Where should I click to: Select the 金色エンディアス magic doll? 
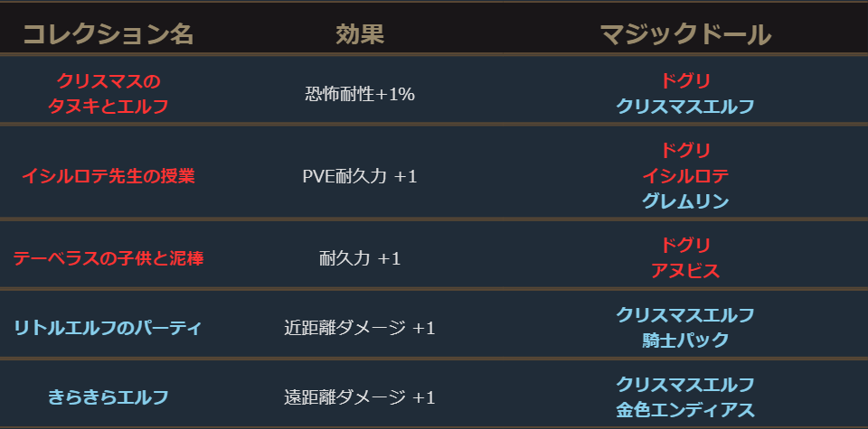point(685,410)
